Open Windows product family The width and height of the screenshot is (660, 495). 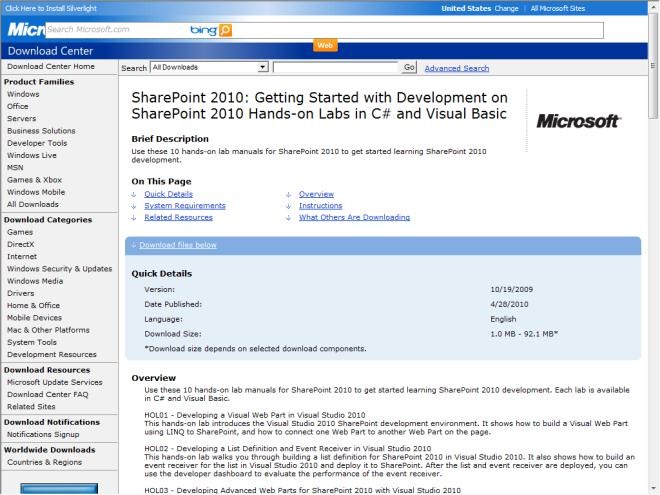[x=23, y=94]
